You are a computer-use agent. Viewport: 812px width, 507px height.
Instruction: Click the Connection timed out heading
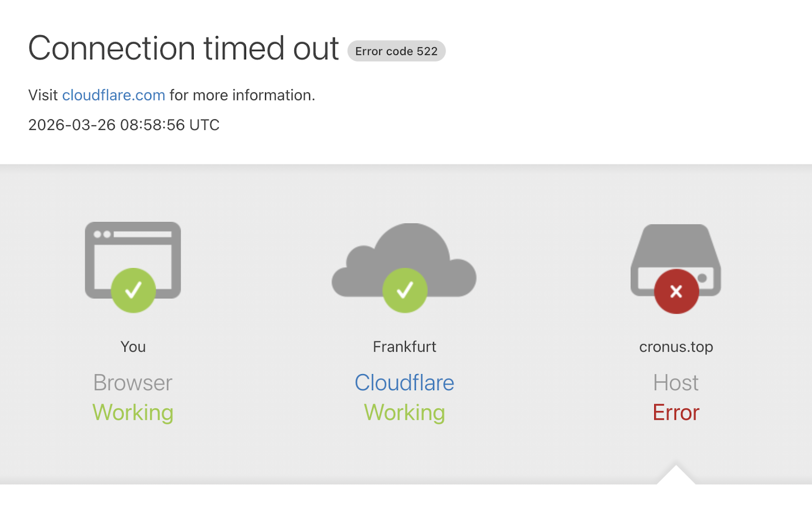tap(183, 49)
